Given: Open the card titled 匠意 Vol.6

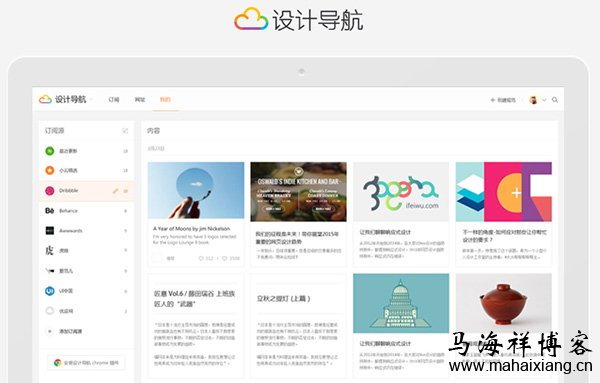Looking at the screenshot, I should tap(196, 325).
